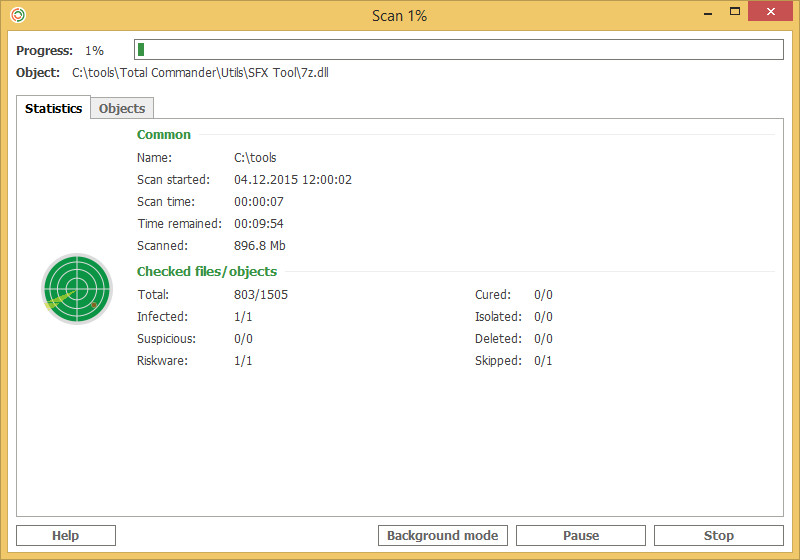Viewport: 800px width, 560px height.
Task: Minimize the Scan window
Action: (708, 13)
